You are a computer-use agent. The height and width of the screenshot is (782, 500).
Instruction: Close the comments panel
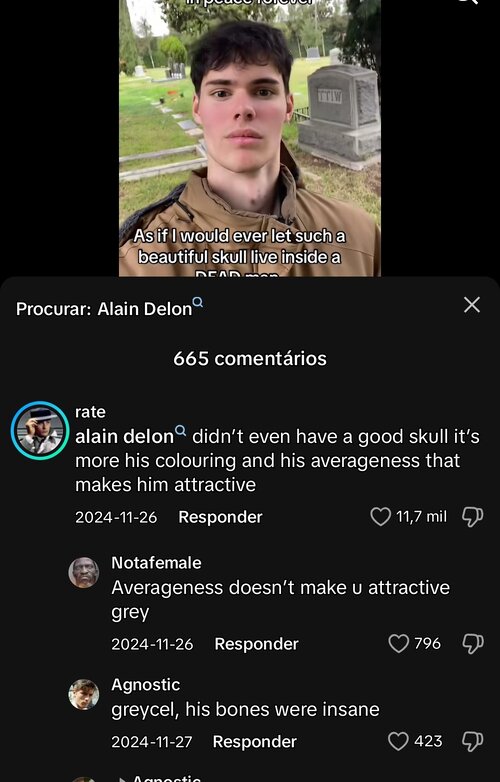[472, 305]
